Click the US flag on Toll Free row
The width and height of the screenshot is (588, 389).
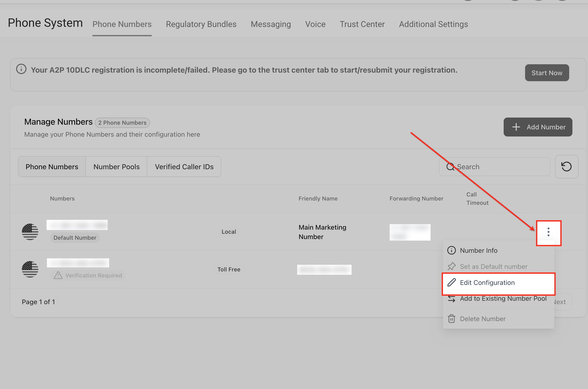(30, 269)
